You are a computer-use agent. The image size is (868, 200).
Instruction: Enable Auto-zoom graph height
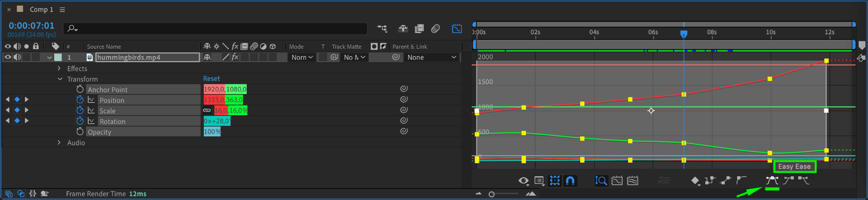[x=601, y=181]
